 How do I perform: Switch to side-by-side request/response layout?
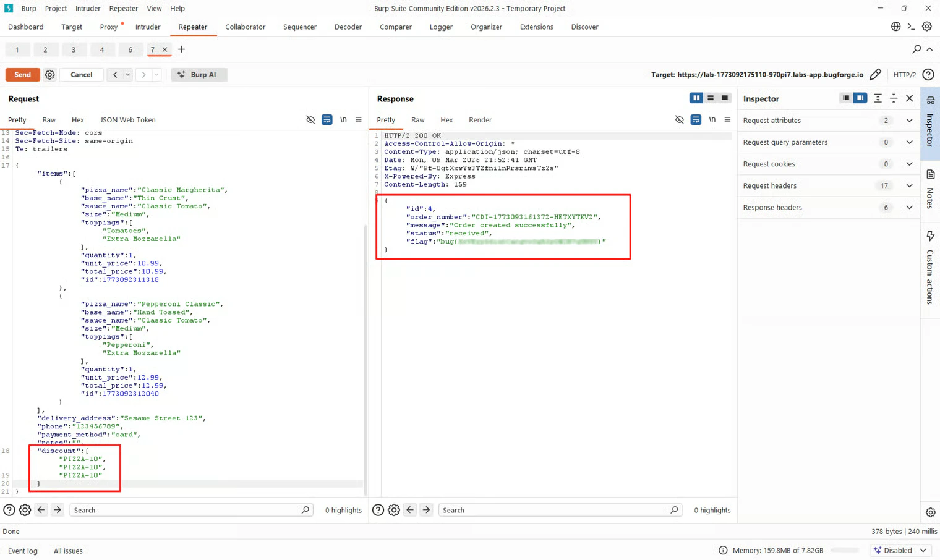click(696, 98)
